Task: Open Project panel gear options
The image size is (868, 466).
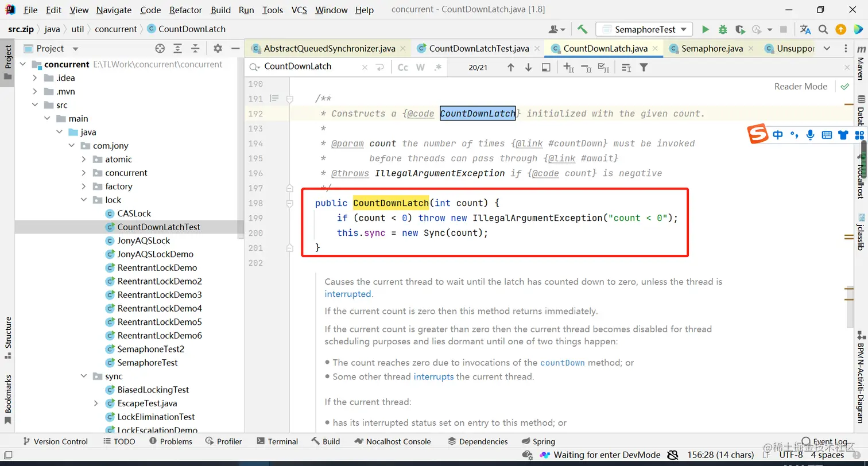Action: tap(218, 49)
